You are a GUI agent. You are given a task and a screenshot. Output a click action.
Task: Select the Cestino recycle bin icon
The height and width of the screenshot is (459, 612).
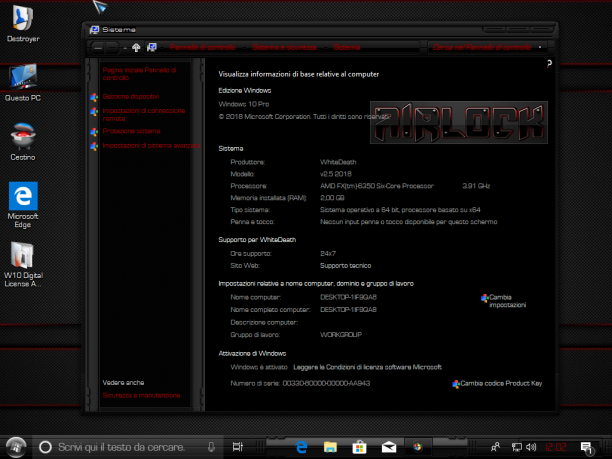coord(23,142)
